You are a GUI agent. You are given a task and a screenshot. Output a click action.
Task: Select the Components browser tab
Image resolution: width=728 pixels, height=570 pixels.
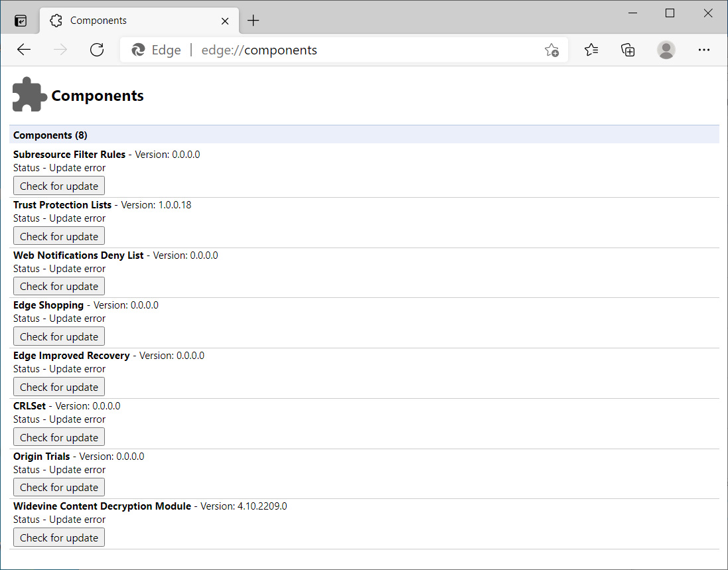[x=139, y=21]
